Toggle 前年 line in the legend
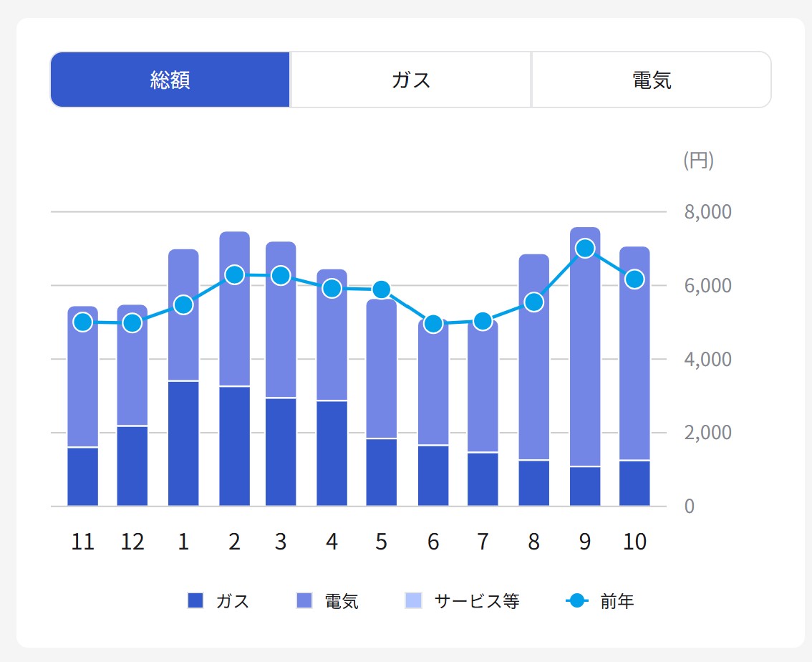The image size is (812, 662). tap(600, 600)
